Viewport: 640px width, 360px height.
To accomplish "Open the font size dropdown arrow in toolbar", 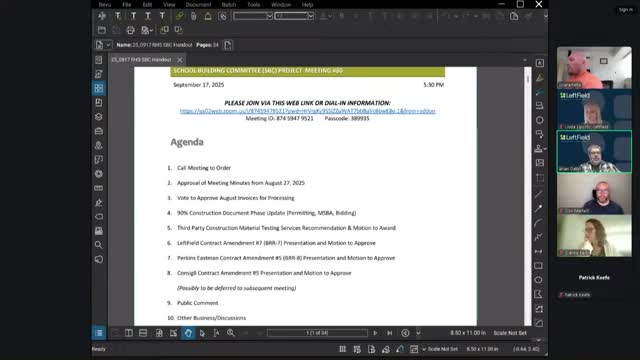I will point(311,16).
